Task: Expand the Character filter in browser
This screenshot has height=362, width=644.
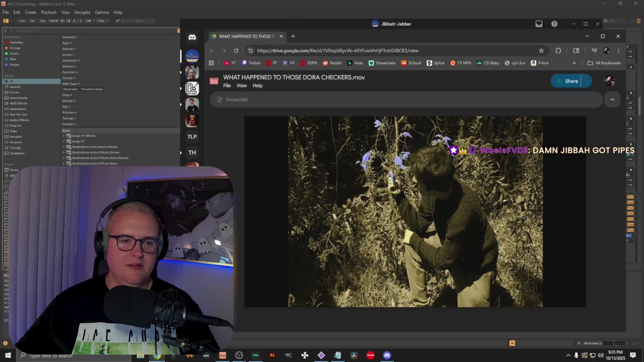Action: [x=71, y=60]
